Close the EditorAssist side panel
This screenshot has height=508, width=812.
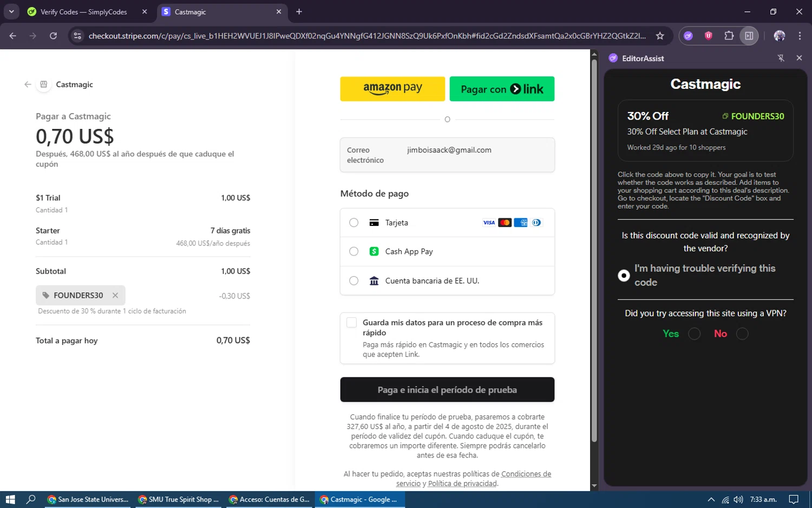799,58
